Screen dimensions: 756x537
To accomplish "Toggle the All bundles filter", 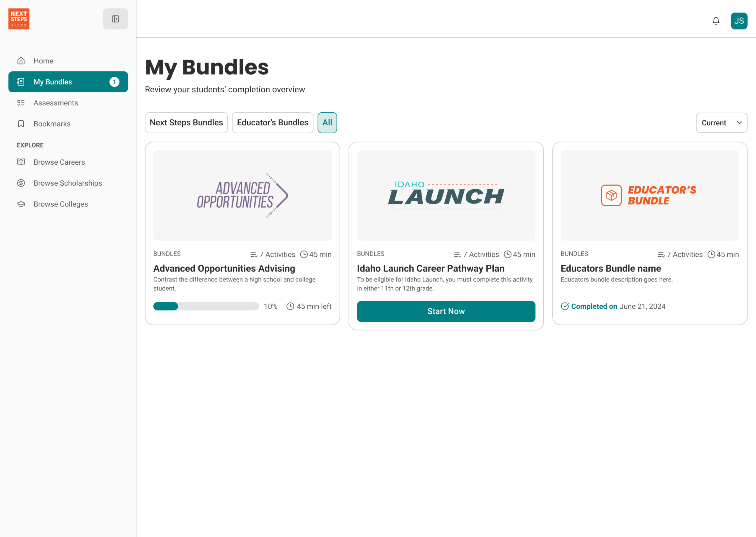I will pos(327,123).
